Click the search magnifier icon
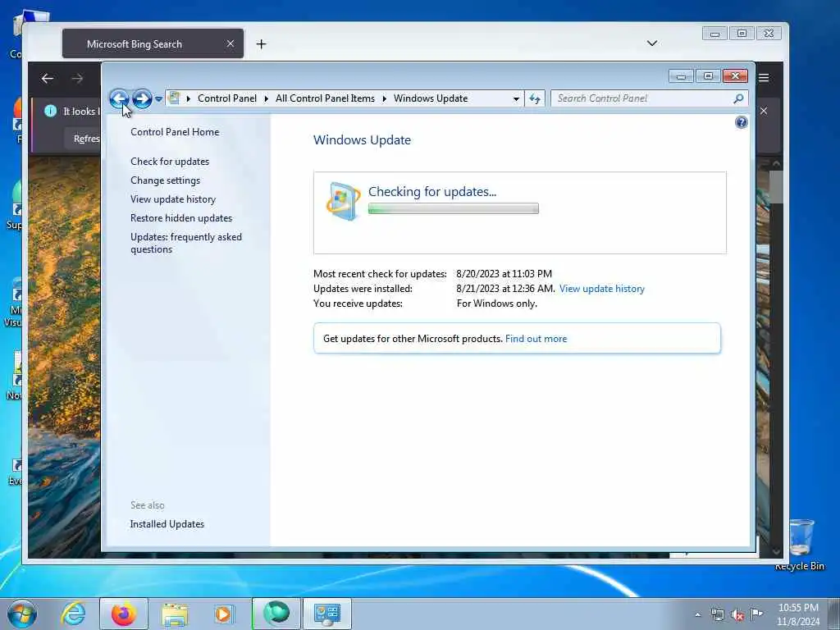The height and width of the screenshot is (630, 840). click(739, 98)
